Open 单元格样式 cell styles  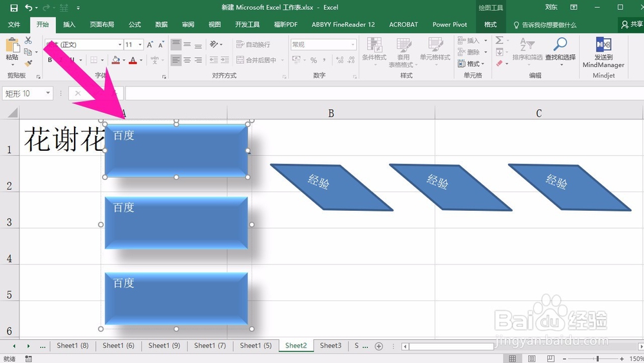click(x=435, y=52)
